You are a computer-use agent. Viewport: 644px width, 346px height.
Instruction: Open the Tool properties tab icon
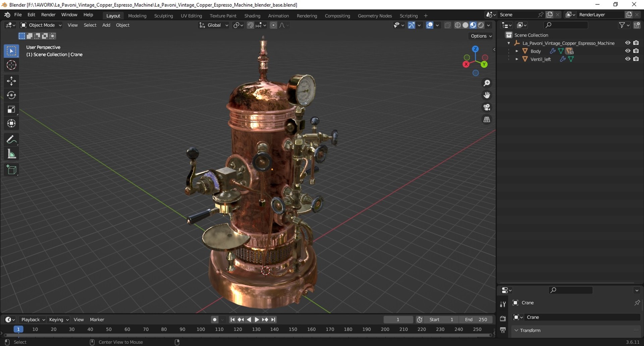coord(503,304)
